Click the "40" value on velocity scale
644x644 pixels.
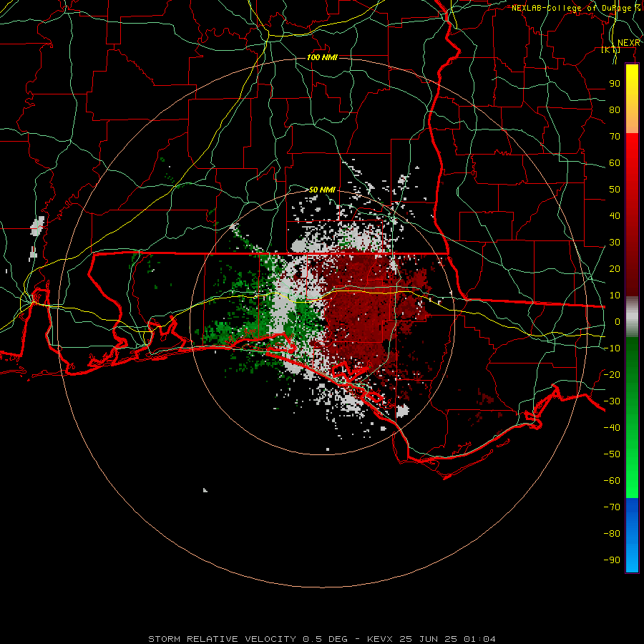click(615, 215)
